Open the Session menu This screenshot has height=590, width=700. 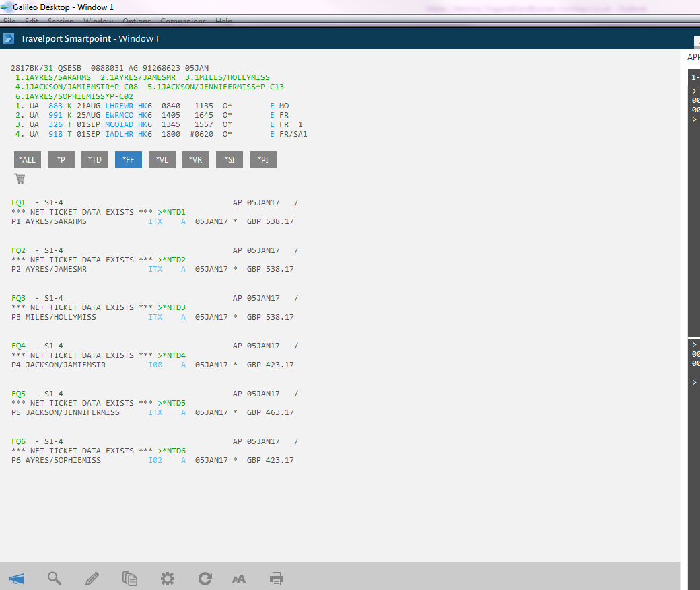click(x=61, y=21)
